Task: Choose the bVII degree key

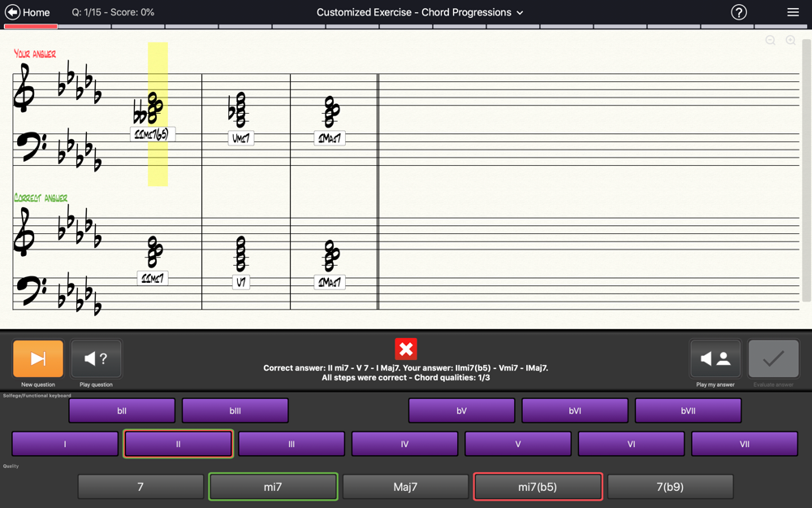Action: [x=688, y=410]
